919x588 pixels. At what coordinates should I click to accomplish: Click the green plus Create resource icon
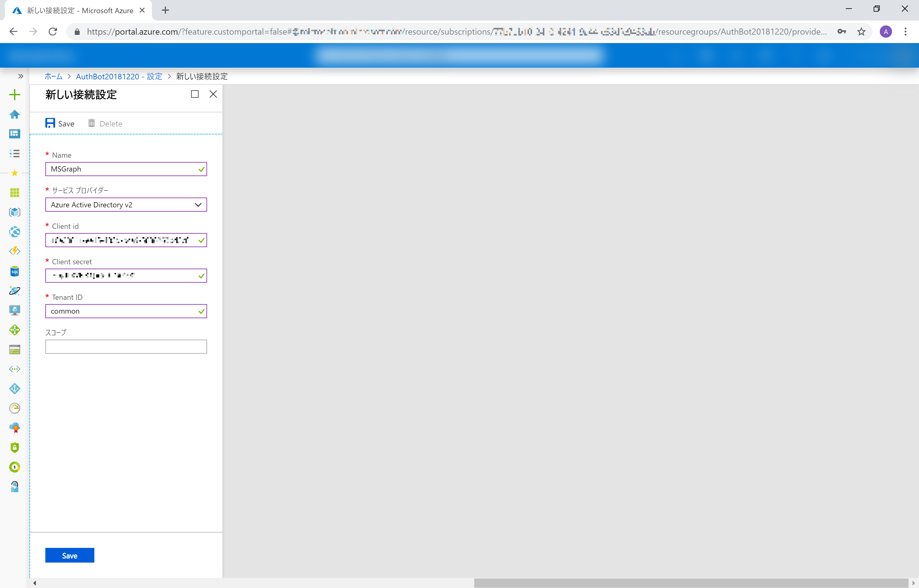pos(14,95)
